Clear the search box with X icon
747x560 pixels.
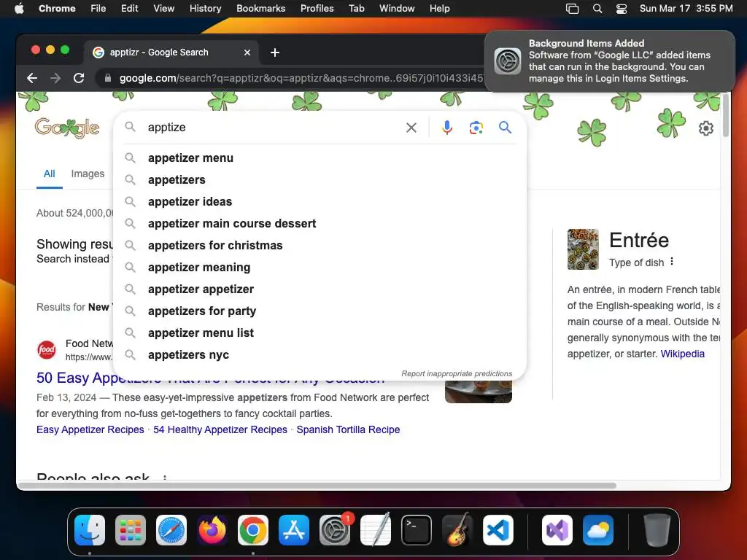[411, 128]
